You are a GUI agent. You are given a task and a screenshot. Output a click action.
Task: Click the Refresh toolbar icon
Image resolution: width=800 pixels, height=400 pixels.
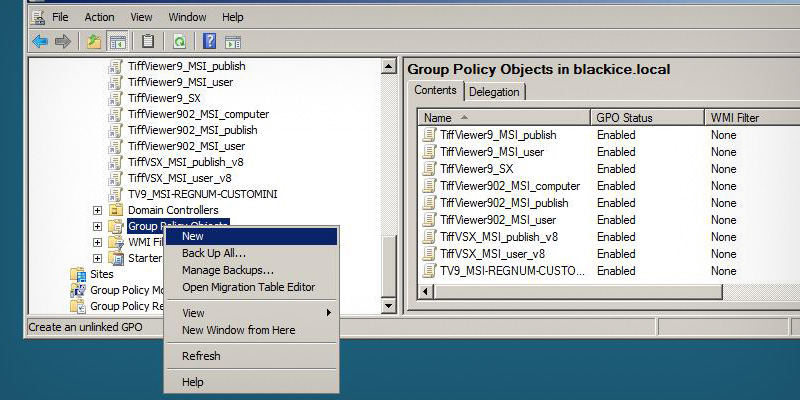[179, 41]
